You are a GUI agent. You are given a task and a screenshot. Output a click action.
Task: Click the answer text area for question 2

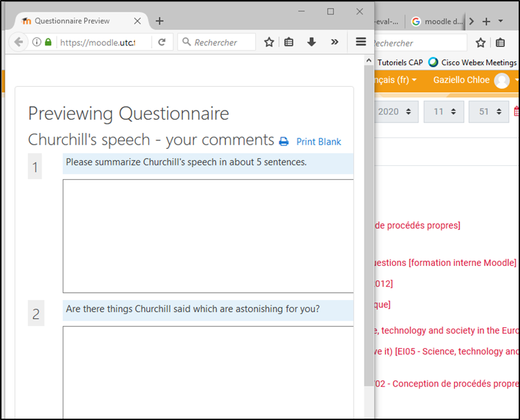(208, 373)
